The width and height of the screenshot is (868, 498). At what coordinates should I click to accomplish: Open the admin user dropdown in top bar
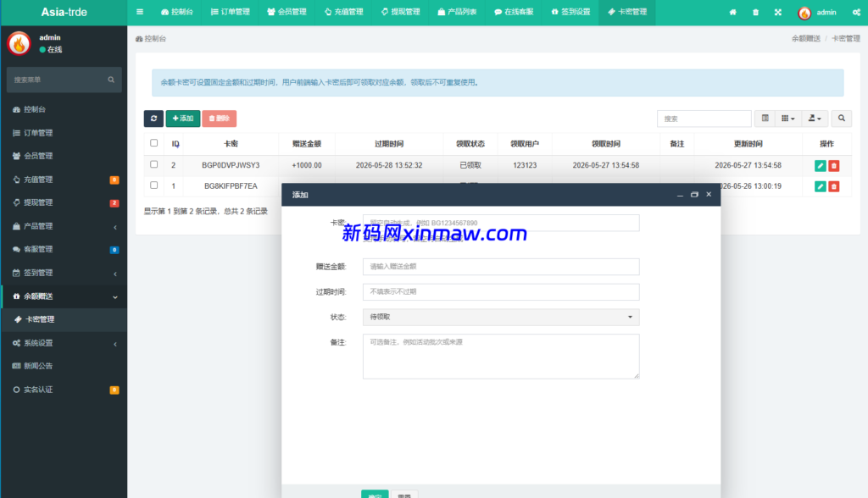coord(817,12)
